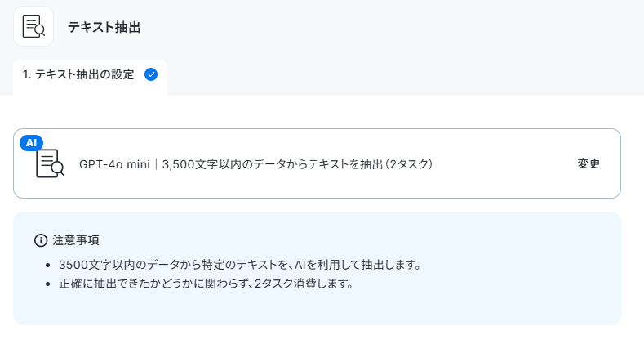The width and height of the screenshot is (644, 344).
Task: Click the 注意事項 heading
Action: (x=76, y=240)
